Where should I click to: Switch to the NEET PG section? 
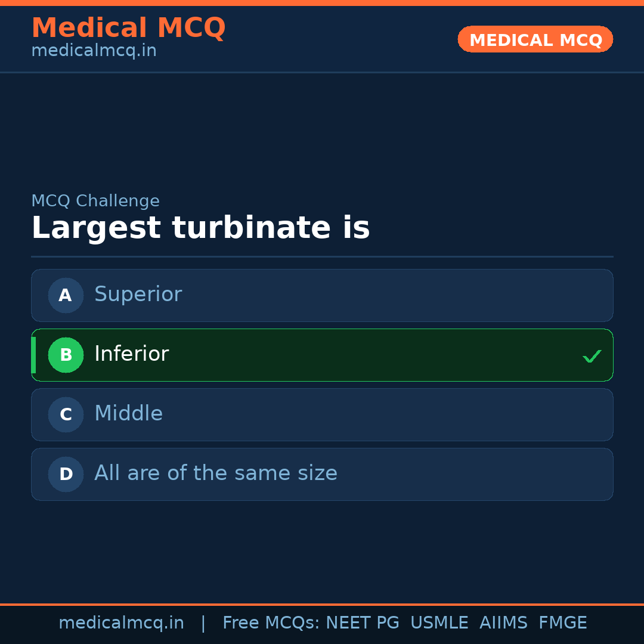[x=362, y=623]
